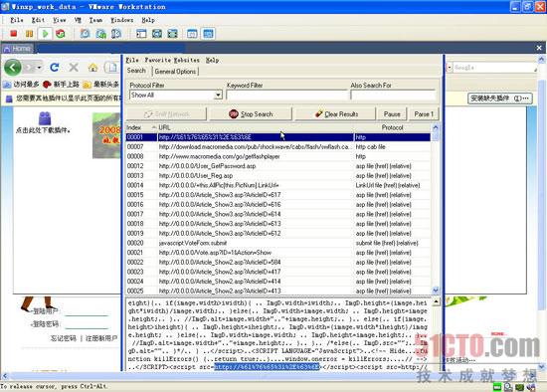Click the browser reload icon

point(55,67)
